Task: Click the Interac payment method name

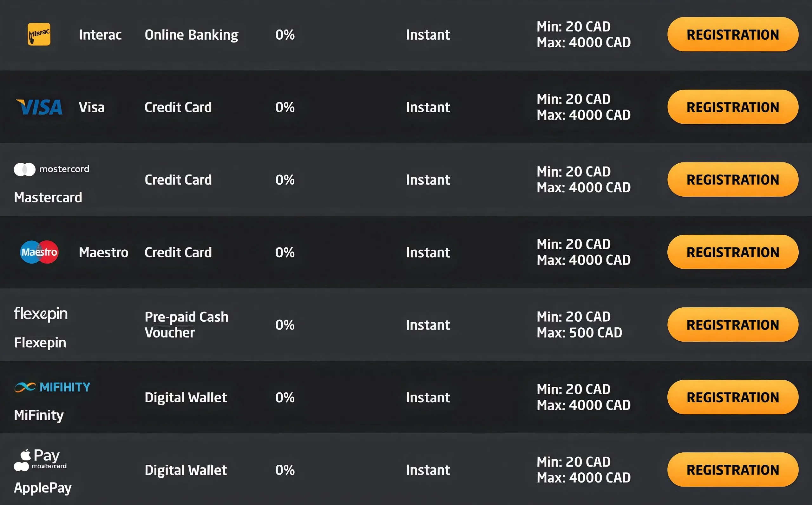Action: point(100,35)
